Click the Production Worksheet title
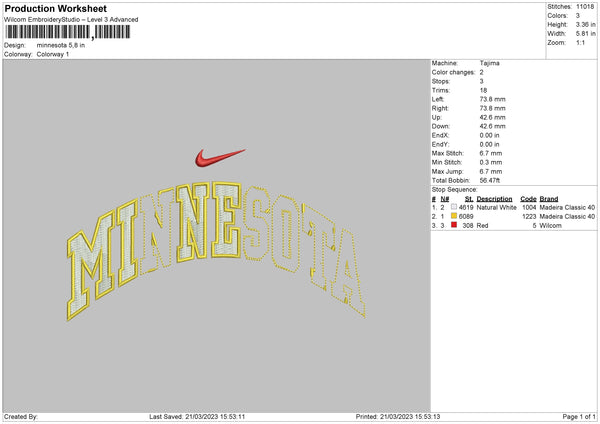Viewport: 600px width, 424px height. [x=55, y=8]
